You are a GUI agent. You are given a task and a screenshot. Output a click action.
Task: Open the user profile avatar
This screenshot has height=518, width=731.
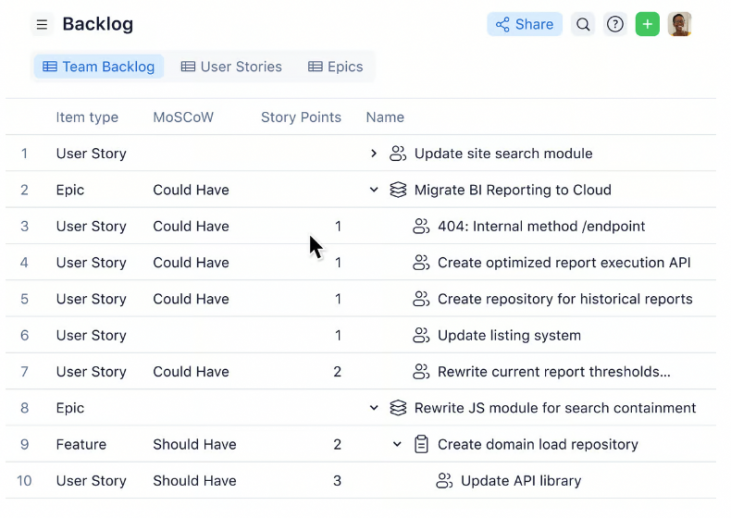point(679,24)
